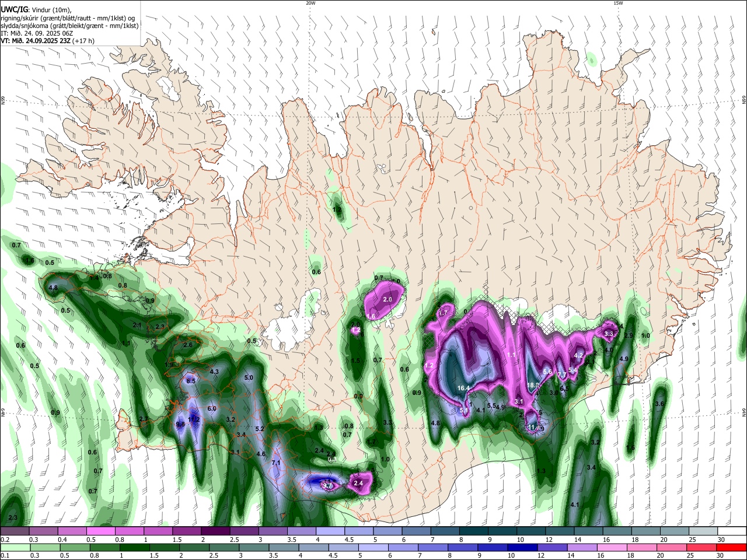
Task: Click the '5.2' precipitation value on the map
Action: [260, 429]
